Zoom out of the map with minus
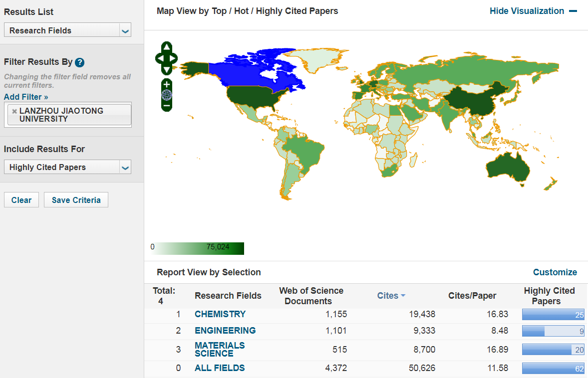 (167, 106)
